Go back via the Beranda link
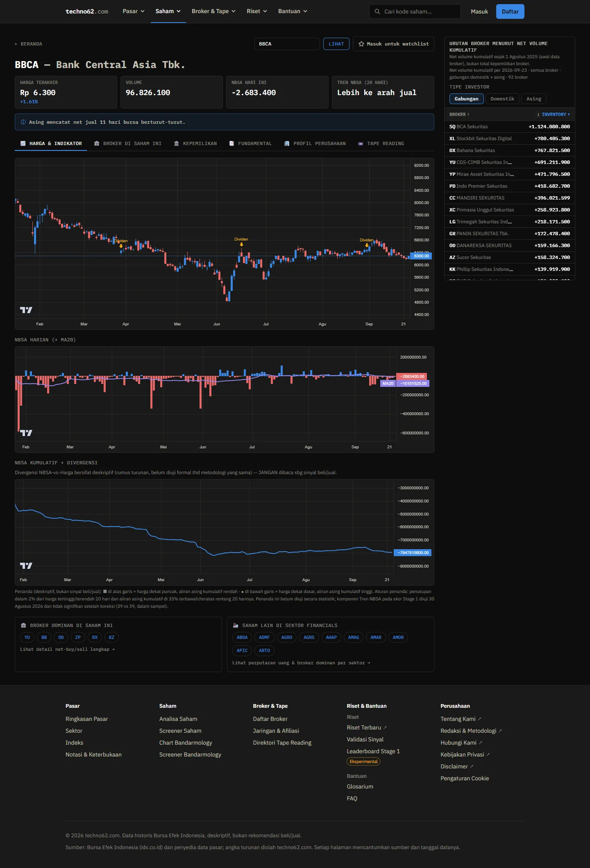The width and height of the screenshot is (590, 868). [29, 44]
